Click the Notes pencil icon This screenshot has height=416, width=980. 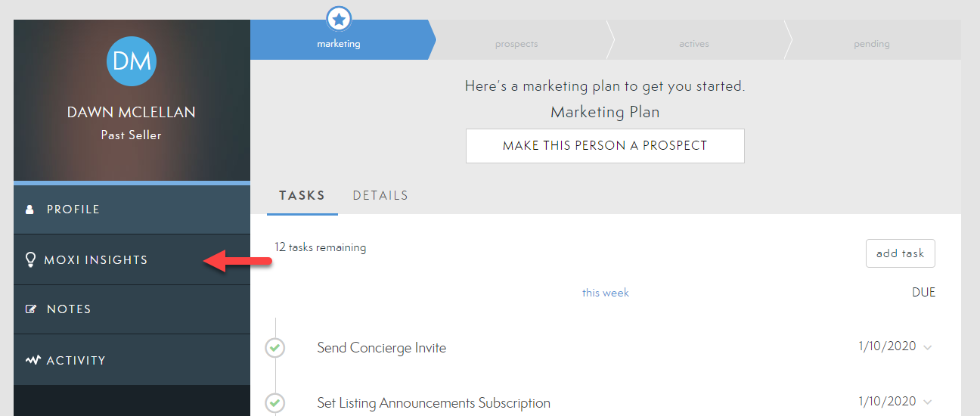31,309
